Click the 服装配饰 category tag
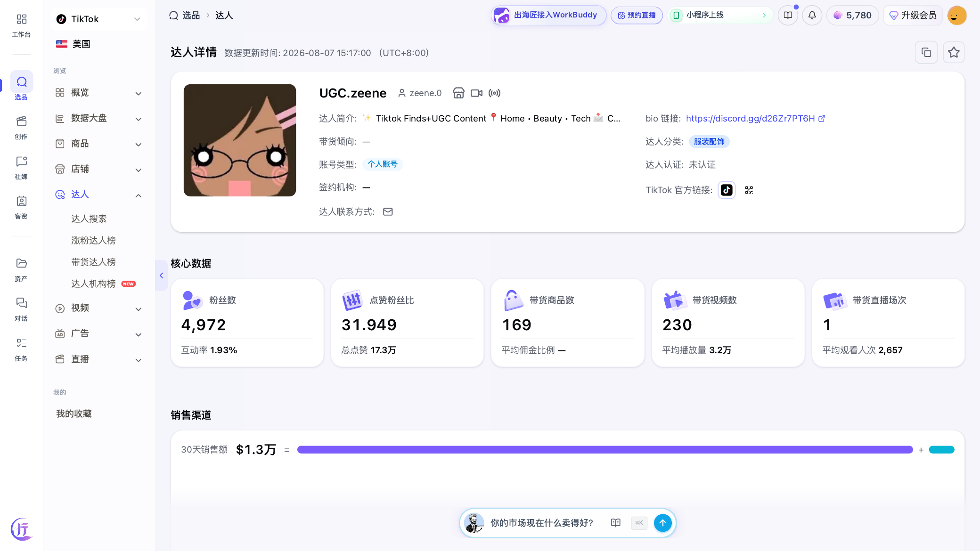This screenshot has height=551, width=980. click(709, 142)
